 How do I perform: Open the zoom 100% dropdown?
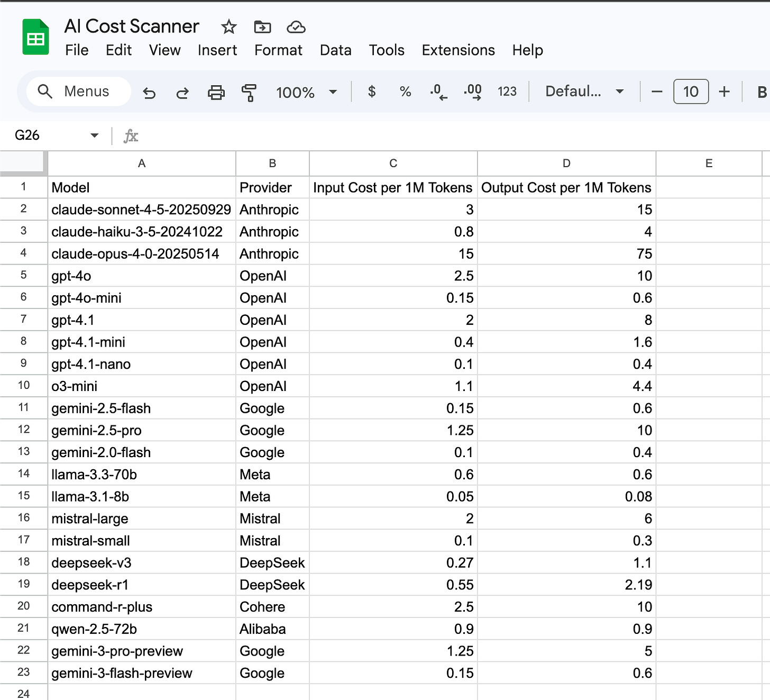[x=306, y=92]
